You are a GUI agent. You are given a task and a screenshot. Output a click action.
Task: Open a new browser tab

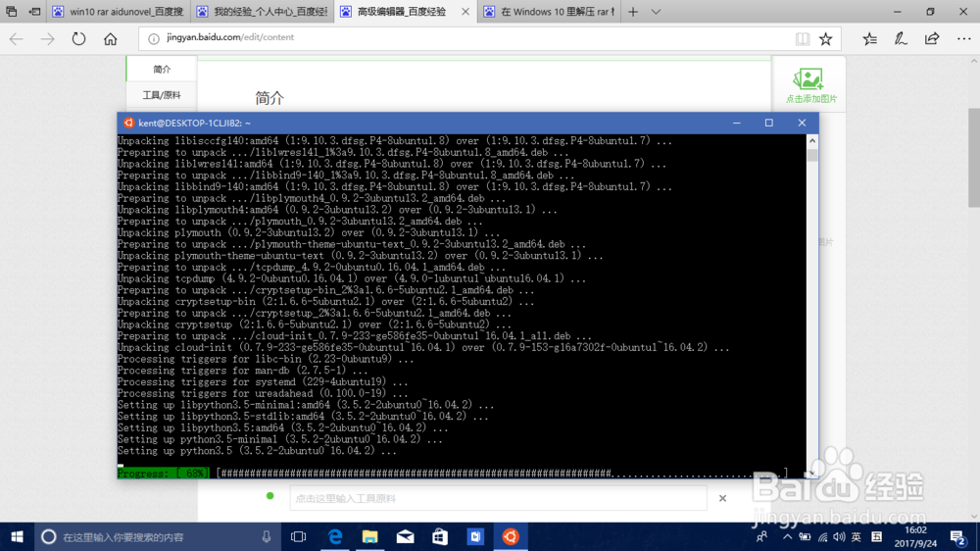pyautogui.click(x=633, y=11)
